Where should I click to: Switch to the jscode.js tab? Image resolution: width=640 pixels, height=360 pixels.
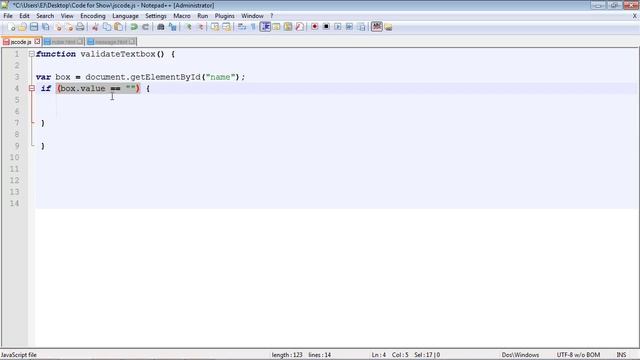[x=20, y=42]
